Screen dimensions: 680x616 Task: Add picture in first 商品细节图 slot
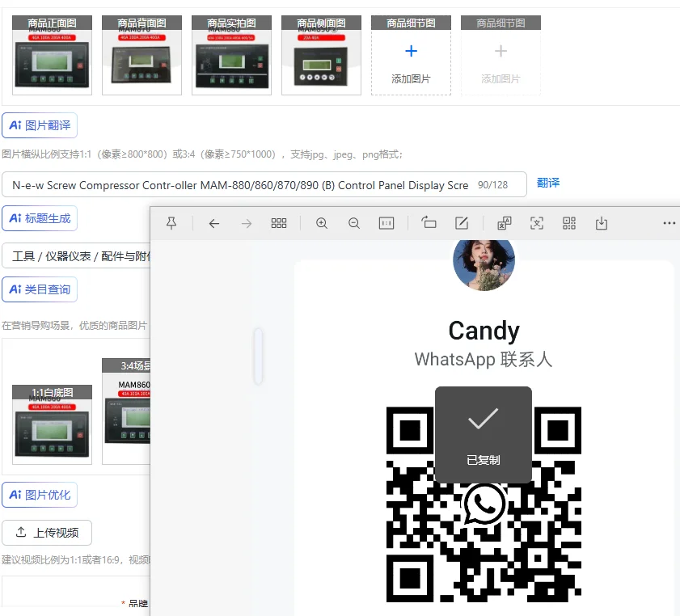click(x=411, y=55)
